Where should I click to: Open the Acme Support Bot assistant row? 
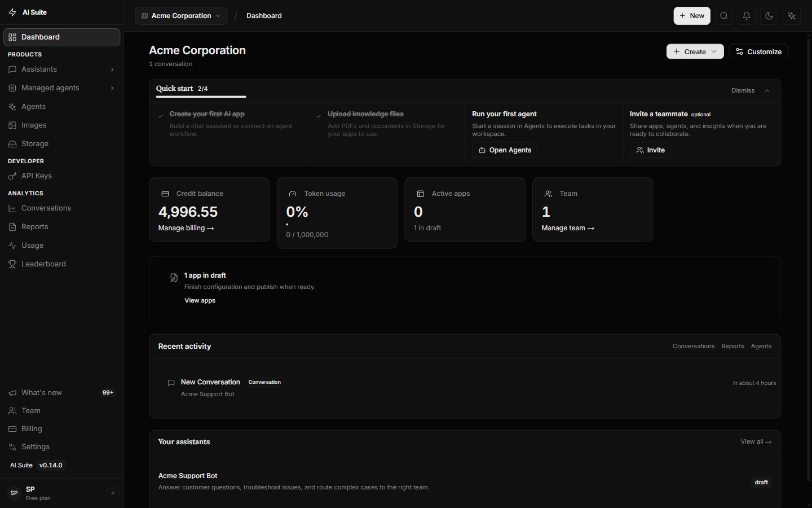tap(465, 481)
